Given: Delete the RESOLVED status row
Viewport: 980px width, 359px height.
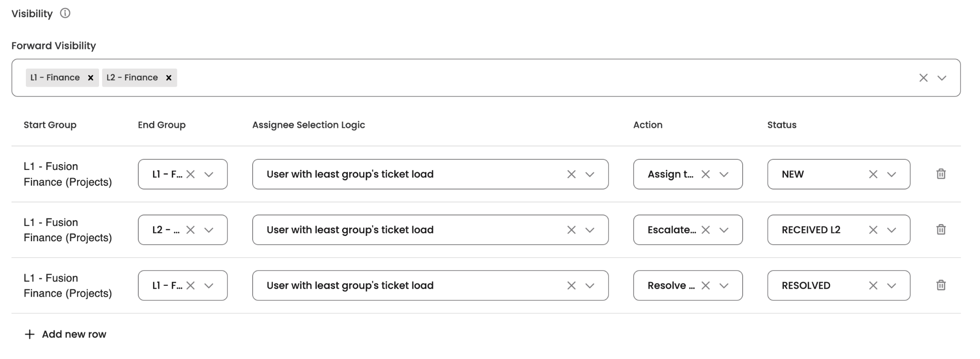Looking at the screenshot, I should (x=941, y=285).
